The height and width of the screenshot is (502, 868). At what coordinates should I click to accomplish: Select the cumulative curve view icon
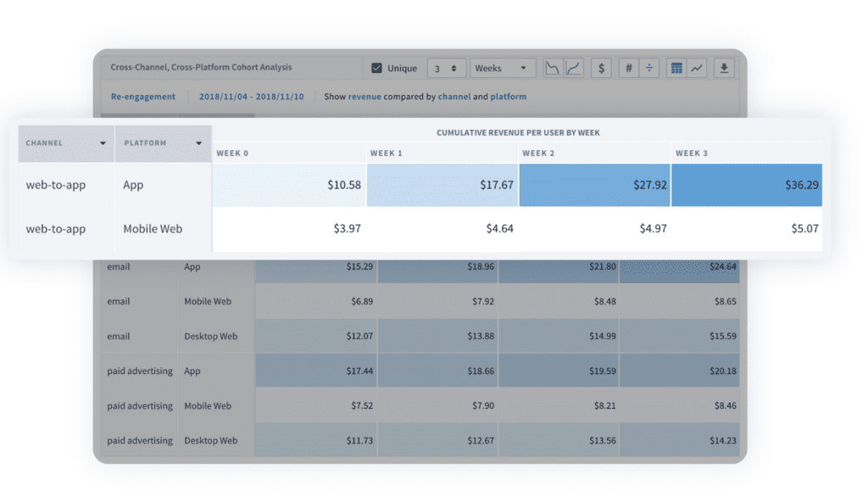pyautogui.click(x=573, y=67)
